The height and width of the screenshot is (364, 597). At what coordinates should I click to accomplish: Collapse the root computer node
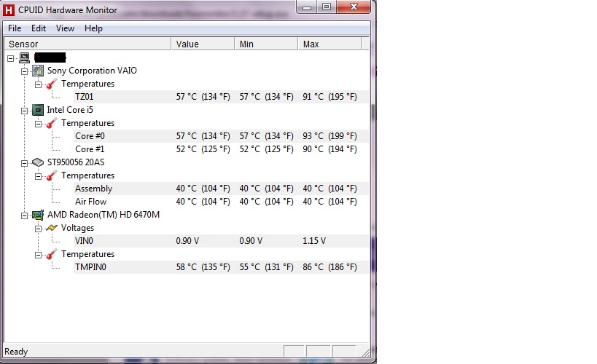click(x=11, y=58)
